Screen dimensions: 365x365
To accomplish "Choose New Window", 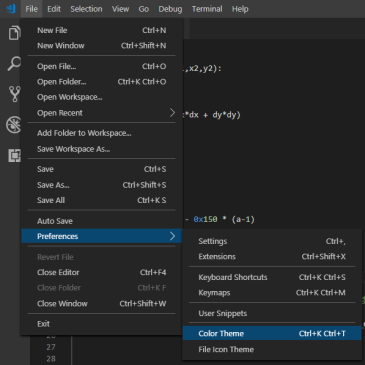I will [101, 46].
